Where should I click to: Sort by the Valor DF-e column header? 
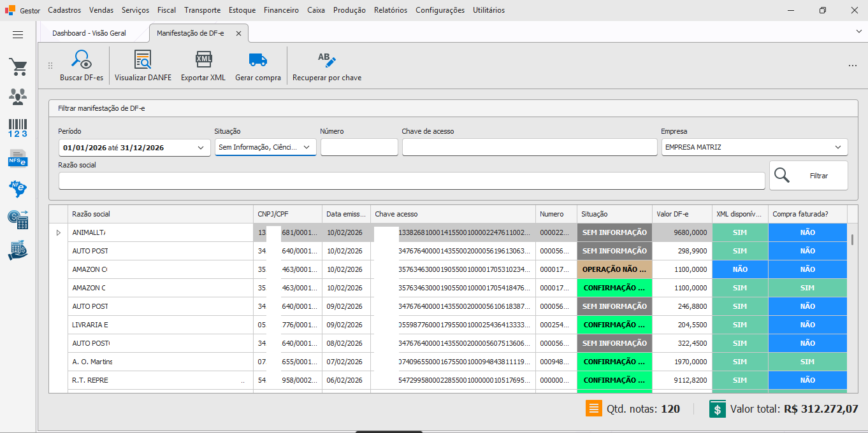(x=681, y=214)
